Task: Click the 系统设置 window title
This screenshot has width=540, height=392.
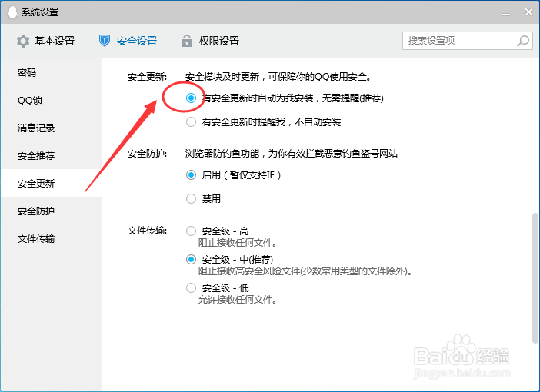Action: point(40,12)
